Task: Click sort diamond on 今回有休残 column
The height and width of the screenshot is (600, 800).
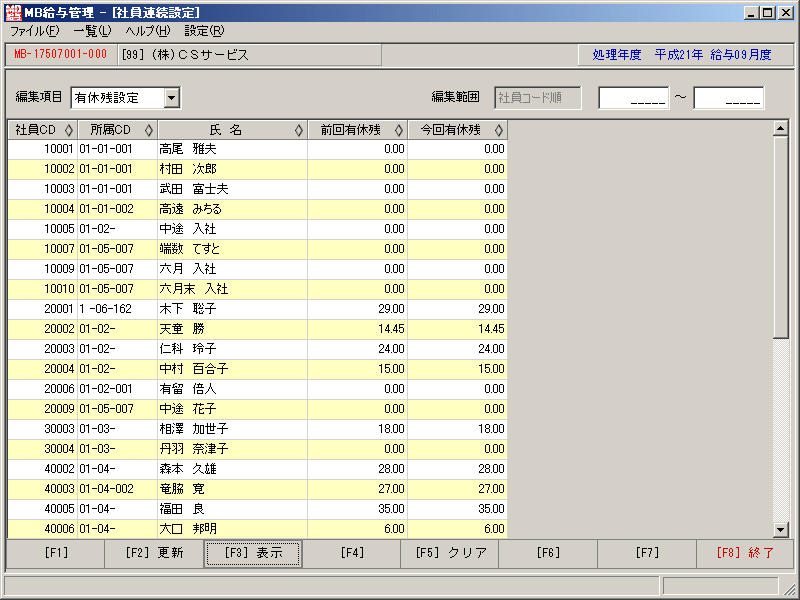Action: pos(499,131)
